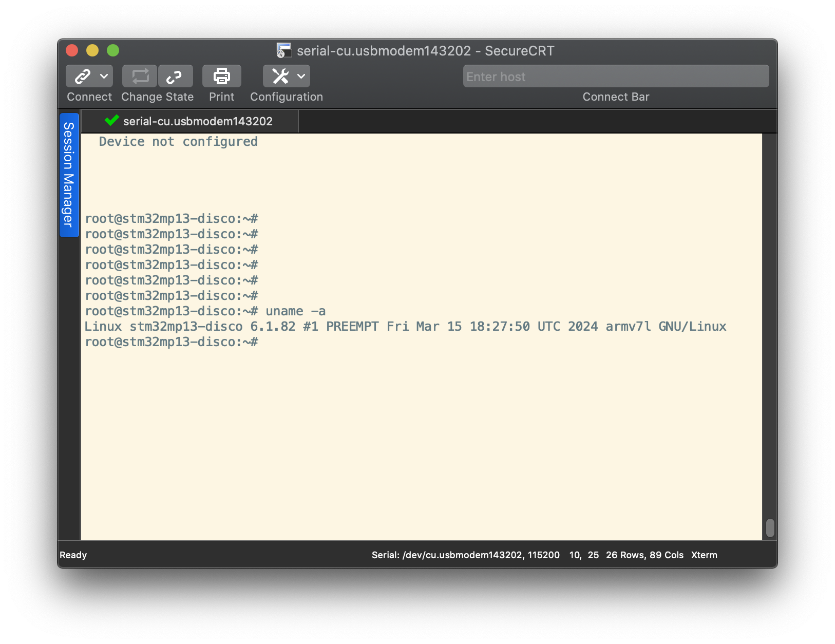The height and width of the screenshot is (644, 835).
Task: Click inside the Enter host field
Action: click(x=565, y=76)
